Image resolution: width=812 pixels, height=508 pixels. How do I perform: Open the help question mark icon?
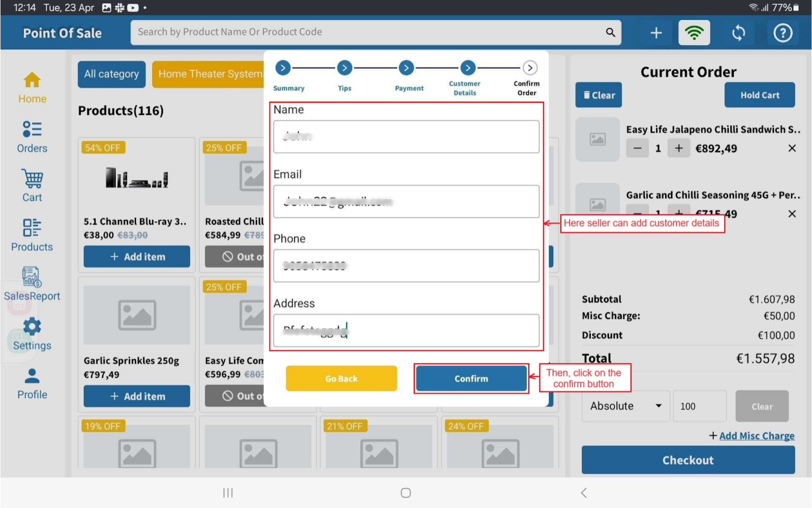pyautogui.click(x=783, y=33)
